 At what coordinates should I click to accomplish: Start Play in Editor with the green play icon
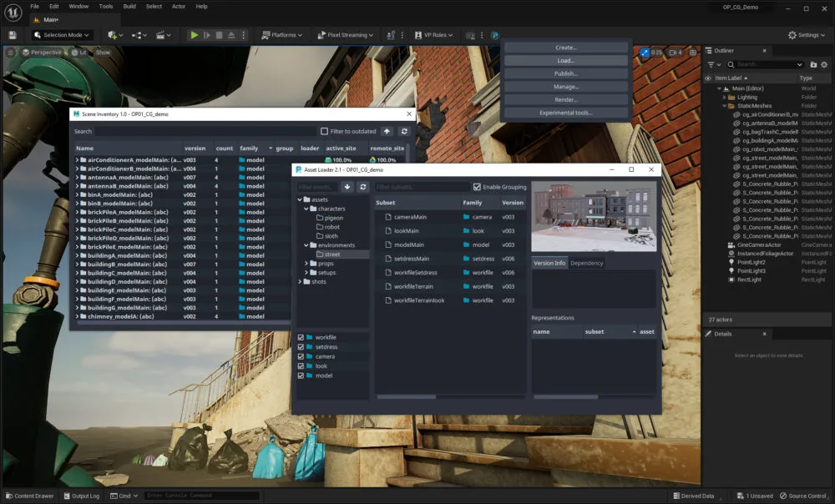point(195,35)
